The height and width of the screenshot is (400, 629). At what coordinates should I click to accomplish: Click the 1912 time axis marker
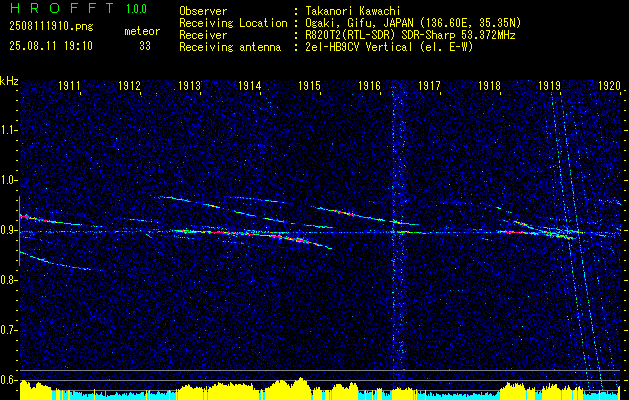(129, 86)
